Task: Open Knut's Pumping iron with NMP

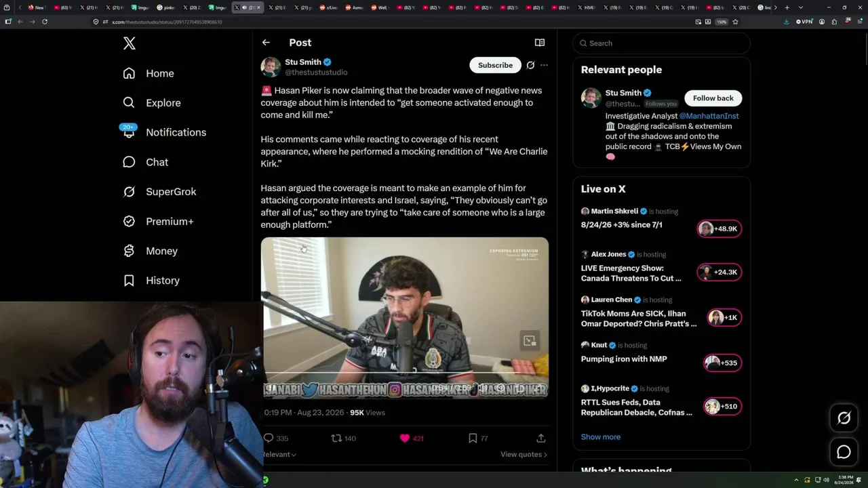Action: pos(624,359)
